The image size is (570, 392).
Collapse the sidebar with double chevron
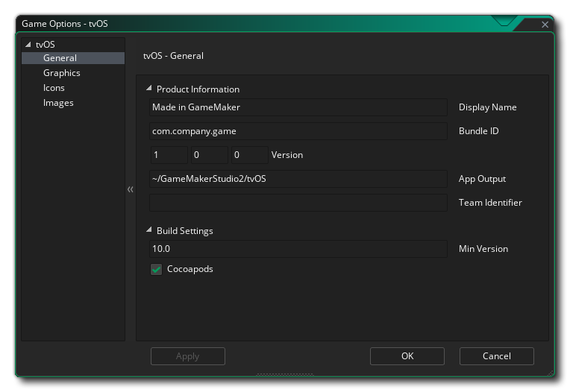click(130, 189)
